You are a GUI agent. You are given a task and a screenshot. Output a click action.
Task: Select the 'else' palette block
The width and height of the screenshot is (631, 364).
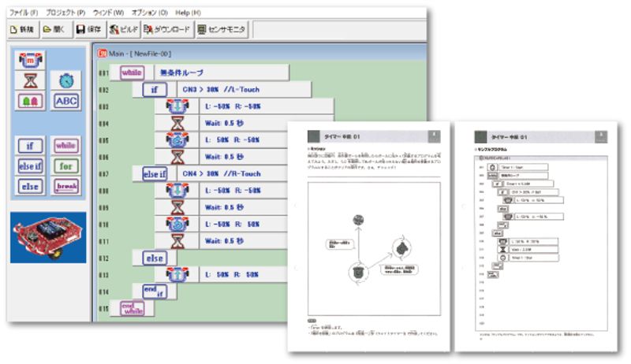click(x=30, y=187)
